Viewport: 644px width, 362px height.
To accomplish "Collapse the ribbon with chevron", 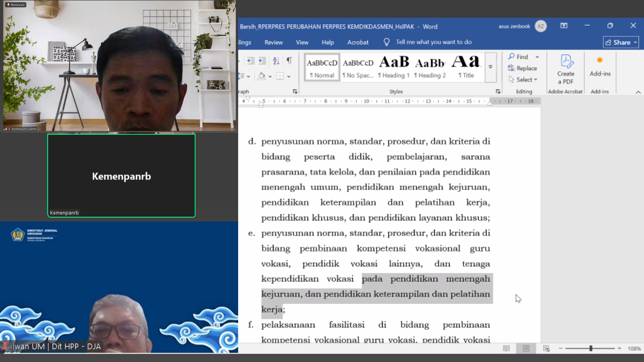I will (638, 92).
